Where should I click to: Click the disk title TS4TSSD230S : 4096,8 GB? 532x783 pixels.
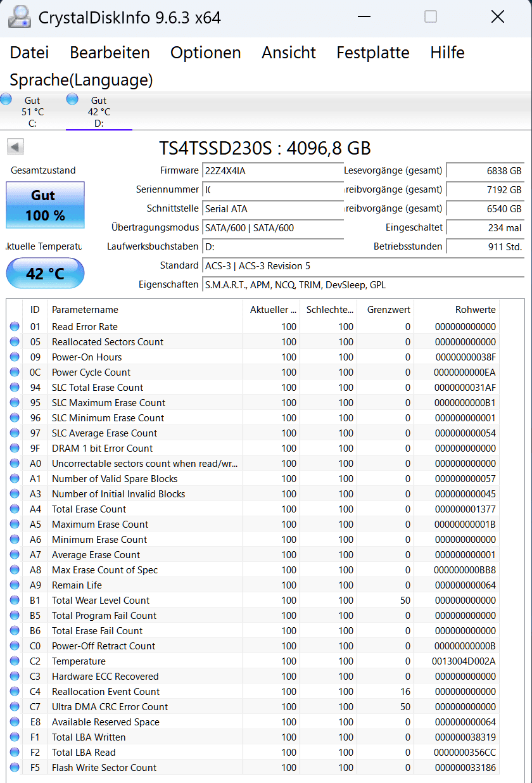click(265, 148)
